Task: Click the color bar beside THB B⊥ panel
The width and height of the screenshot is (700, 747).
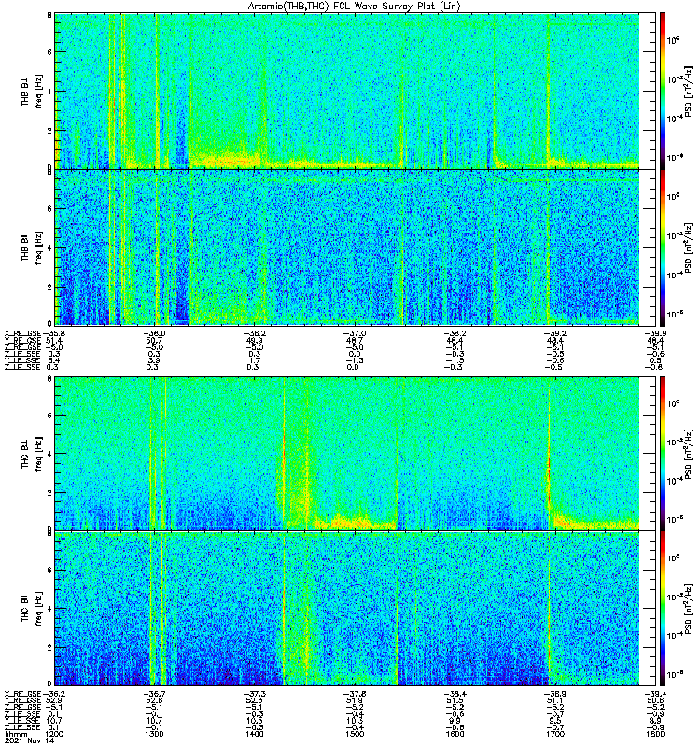Action: (x=663, y=91)
